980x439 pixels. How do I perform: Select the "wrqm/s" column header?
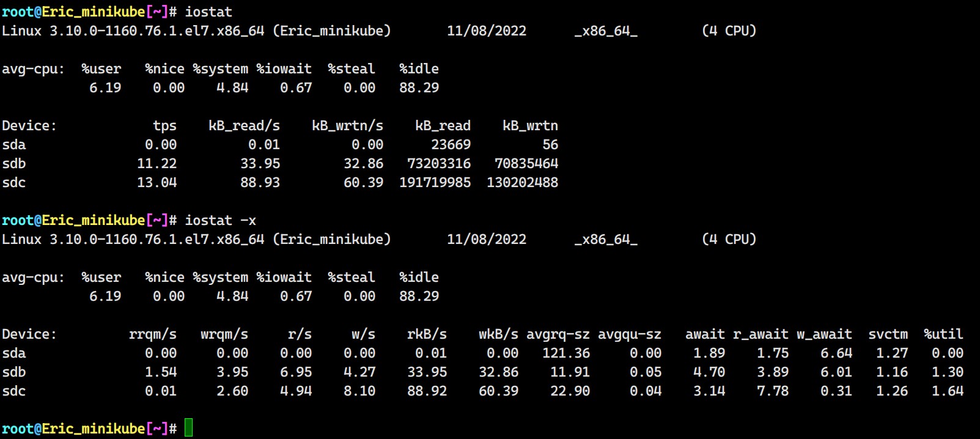(x=224, y=334)
